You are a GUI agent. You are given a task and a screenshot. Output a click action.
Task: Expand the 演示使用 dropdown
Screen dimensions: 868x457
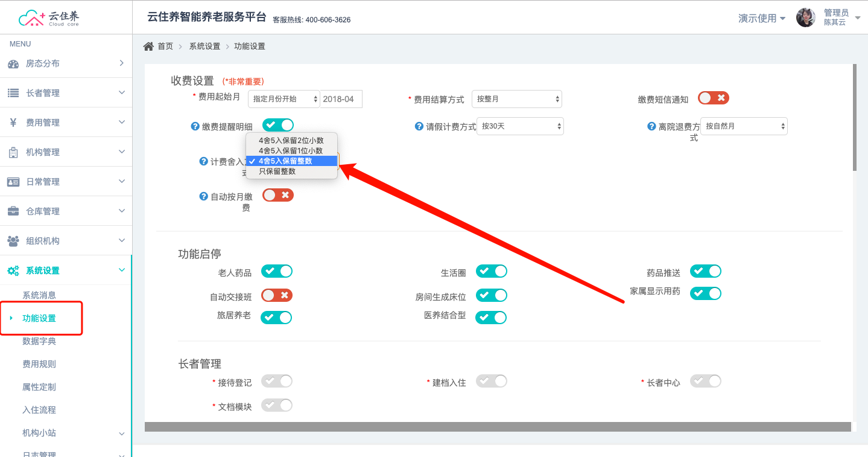pyautogui.click(x=762, y=18)
